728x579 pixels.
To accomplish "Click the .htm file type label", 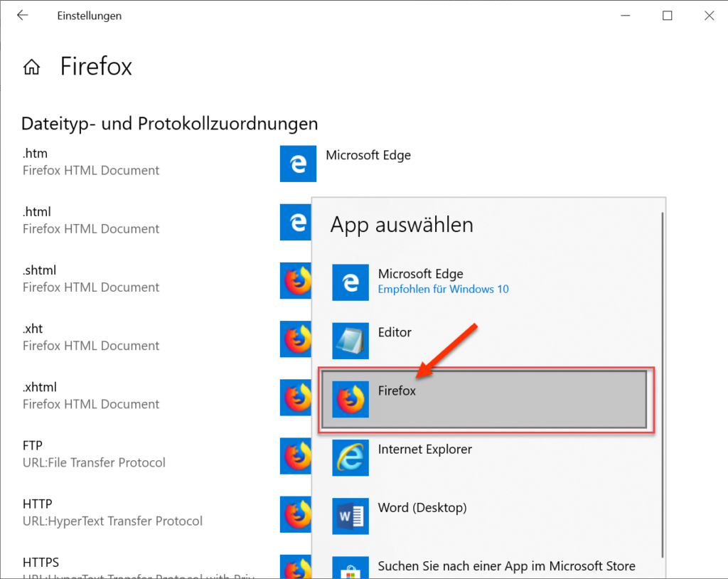I will point(35,154).
